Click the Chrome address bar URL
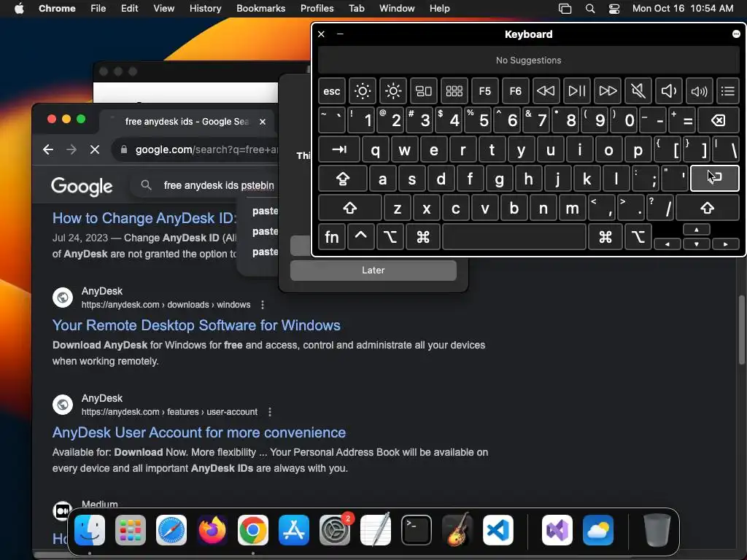 (x=206, y=149)
